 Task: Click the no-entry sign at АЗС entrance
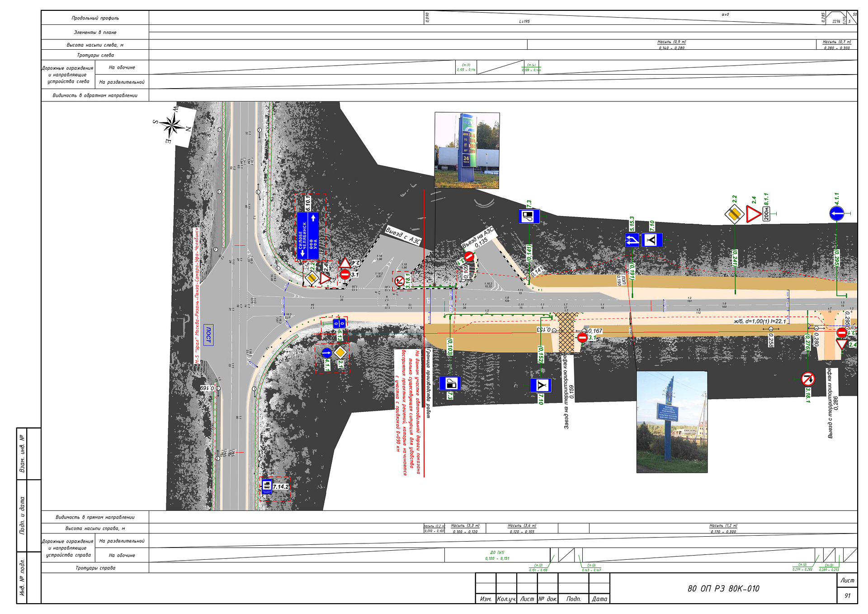(x=469, y=257)
